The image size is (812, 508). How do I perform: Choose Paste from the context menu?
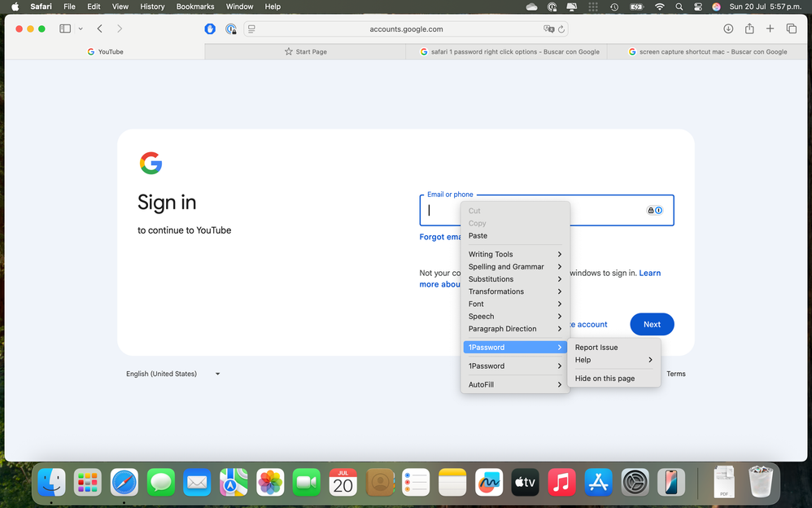(x=515, y=235)
